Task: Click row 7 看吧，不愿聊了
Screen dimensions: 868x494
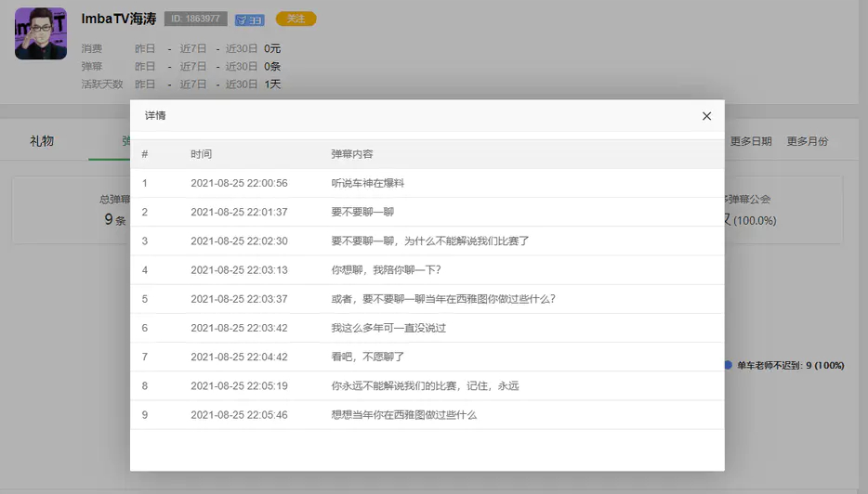Action: [368, 357]
